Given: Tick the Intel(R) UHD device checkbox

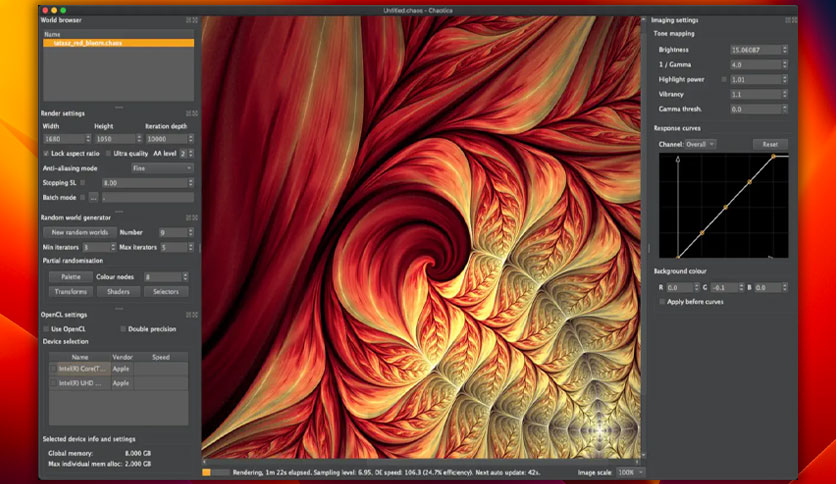Looking at the screenshot, I should (x=53, y=383).
